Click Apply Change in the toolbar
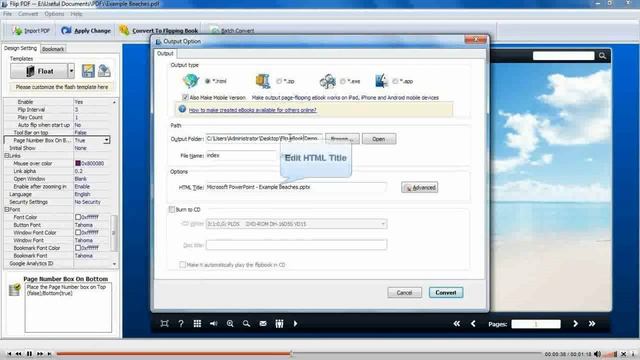 click(x=86, y=31)
